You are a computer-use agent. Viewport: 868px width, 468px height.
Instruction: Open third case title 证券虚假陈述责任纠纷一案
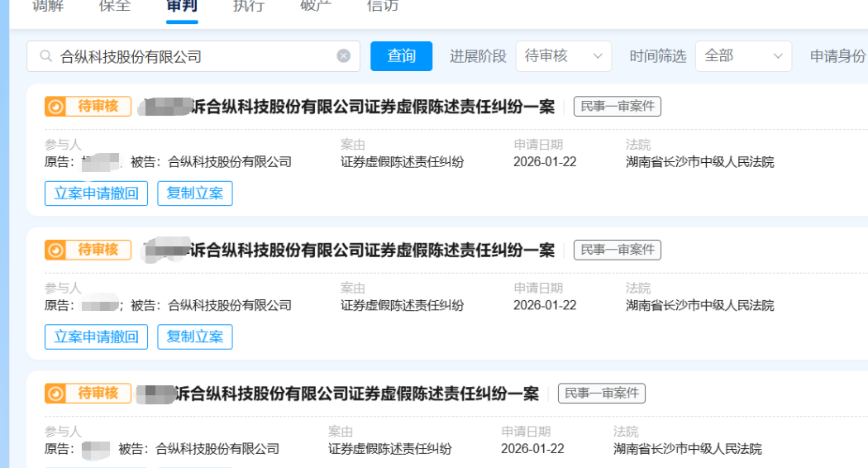click(x=444, y=394)
